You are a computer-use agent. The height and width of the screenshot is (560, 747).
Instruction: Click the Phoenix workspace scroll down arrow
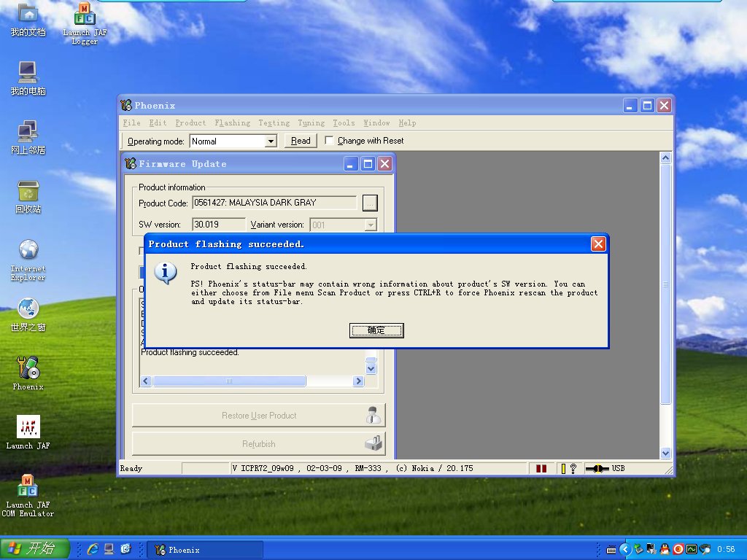click(x=665, y=453)
